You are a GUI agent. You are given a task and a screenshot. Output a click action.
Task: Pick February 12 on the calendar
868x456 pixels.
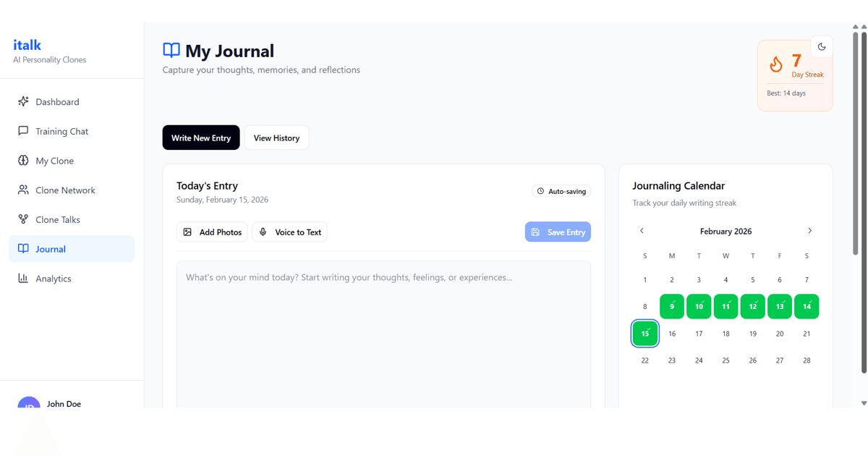coord(753,306)
